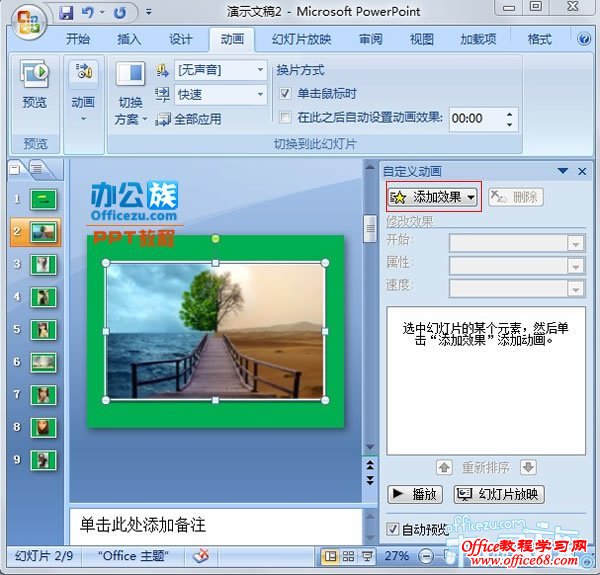600x575 pixels.
Task: Click the Save icon in quick access toolbar
Action: pyautogui.click(x=66, y=13)
